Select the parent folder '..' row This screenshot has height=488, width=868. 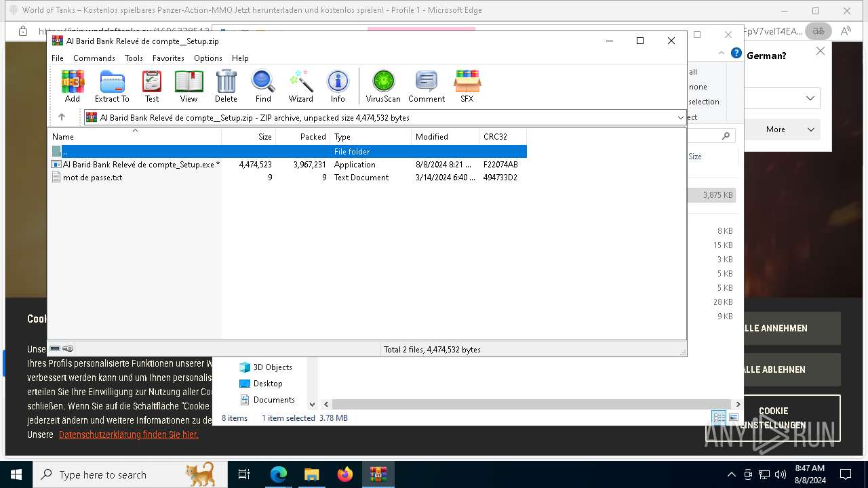289,152
